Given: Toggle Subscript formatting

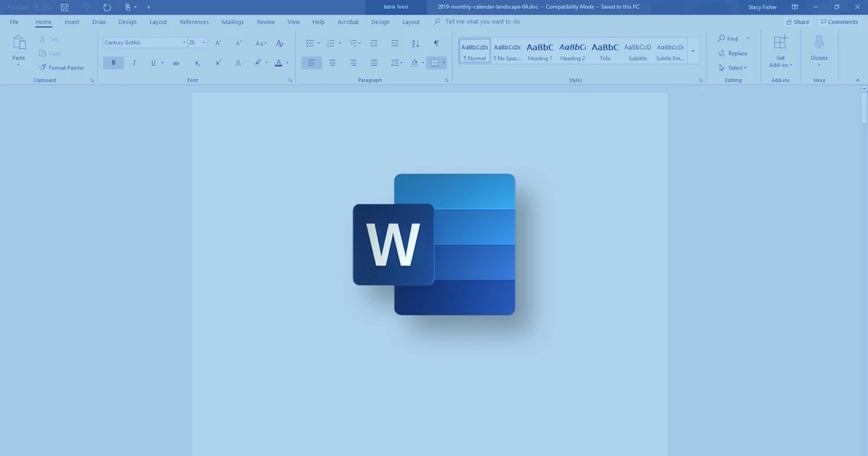Looking at the screenshot, I should click(x=197, y=63).
